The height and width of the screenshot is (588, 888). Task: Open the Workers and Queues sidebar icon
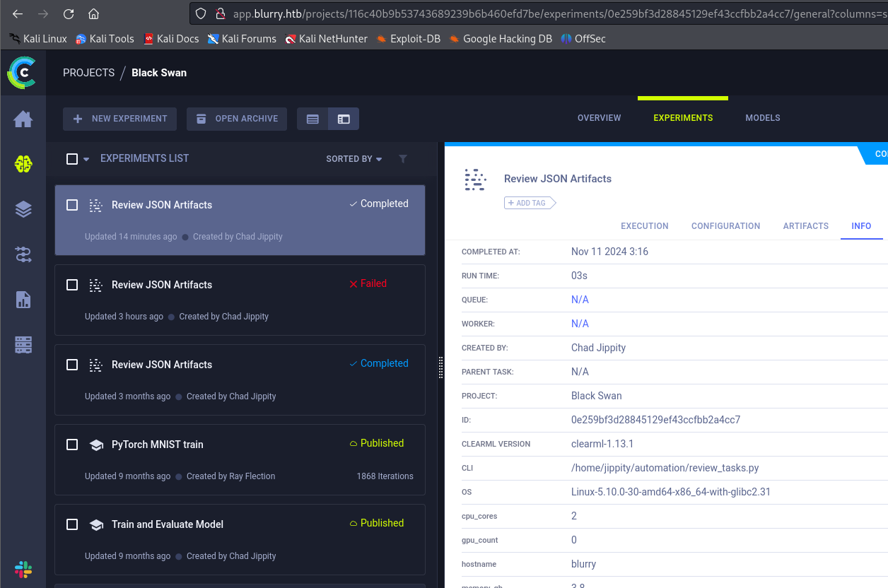tap(23, 345)
